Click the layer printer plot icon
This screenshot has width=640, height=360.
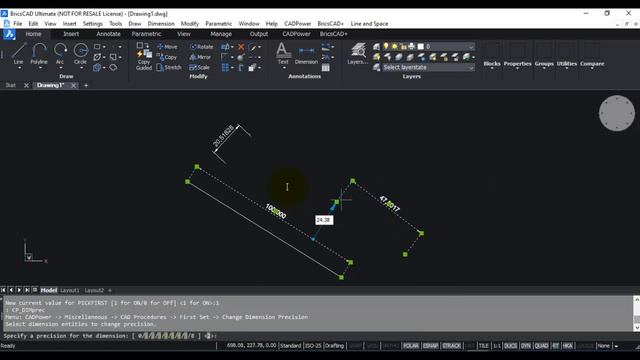point(411,47)
